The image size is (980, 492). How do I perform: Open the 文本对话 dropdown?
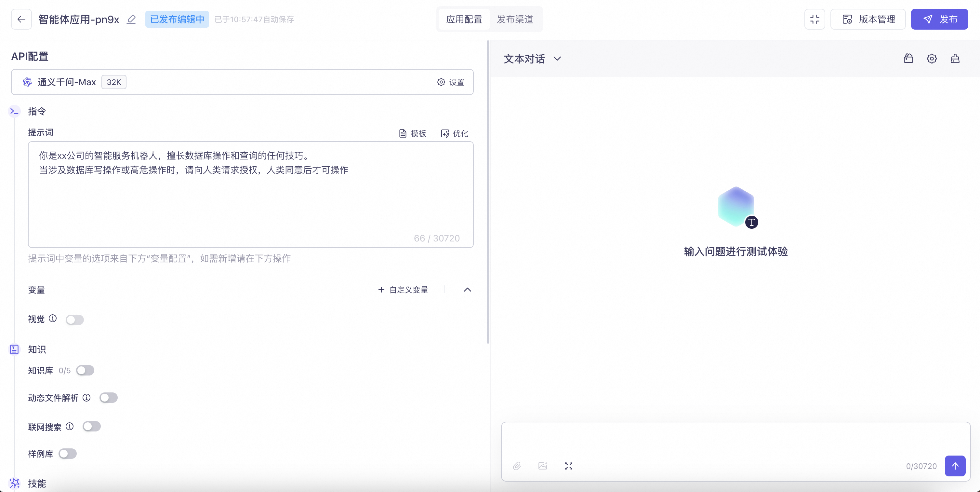[x=532, y=59]
